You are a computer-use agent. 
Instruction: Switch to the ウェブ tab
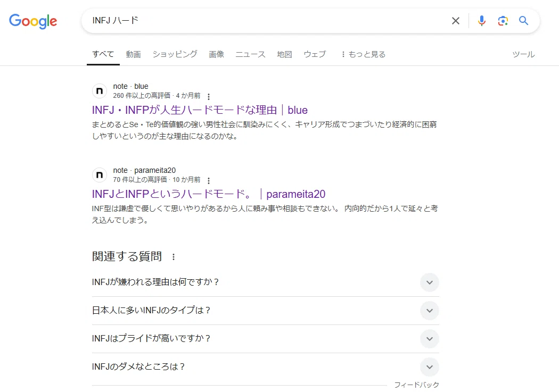coord(315,54)
